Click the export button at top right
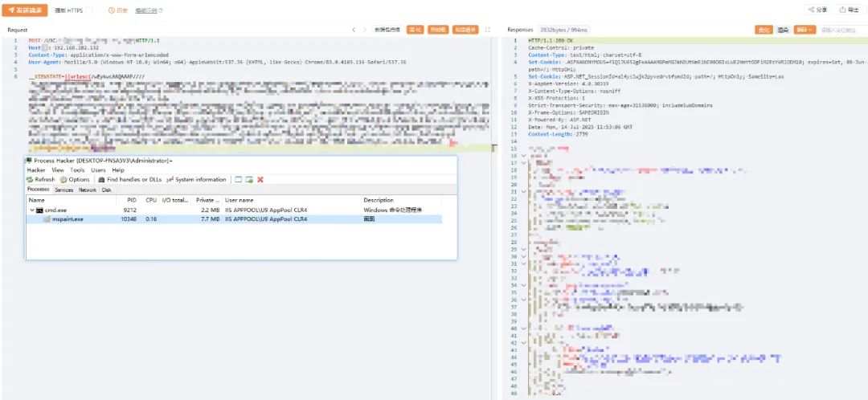 pos(848,10)
